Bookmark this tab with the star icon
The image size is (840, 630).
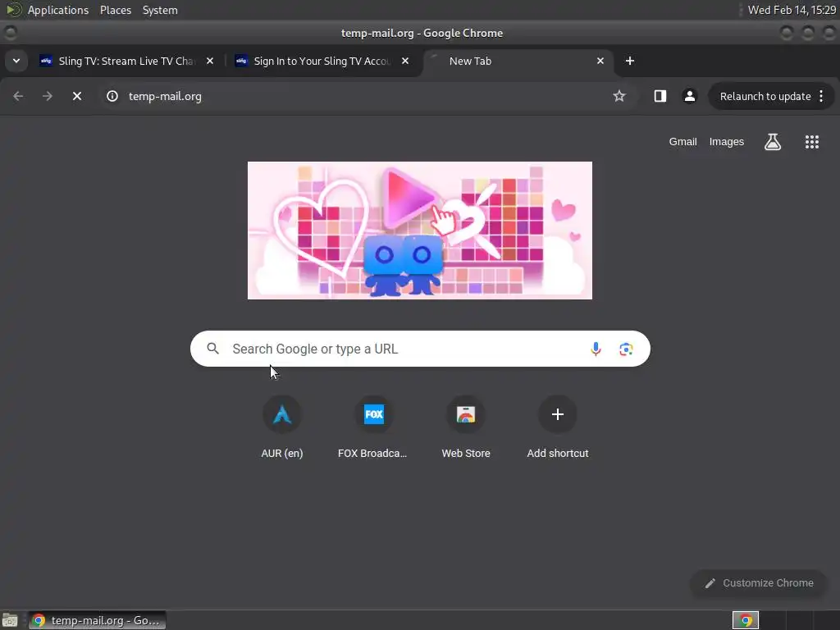[619, 97]
